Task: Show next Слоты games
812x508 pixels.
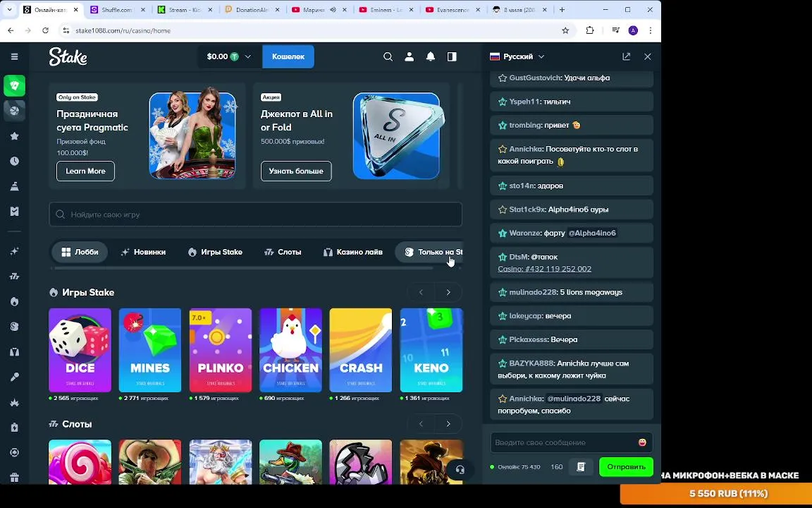Action: click(448, 424)
